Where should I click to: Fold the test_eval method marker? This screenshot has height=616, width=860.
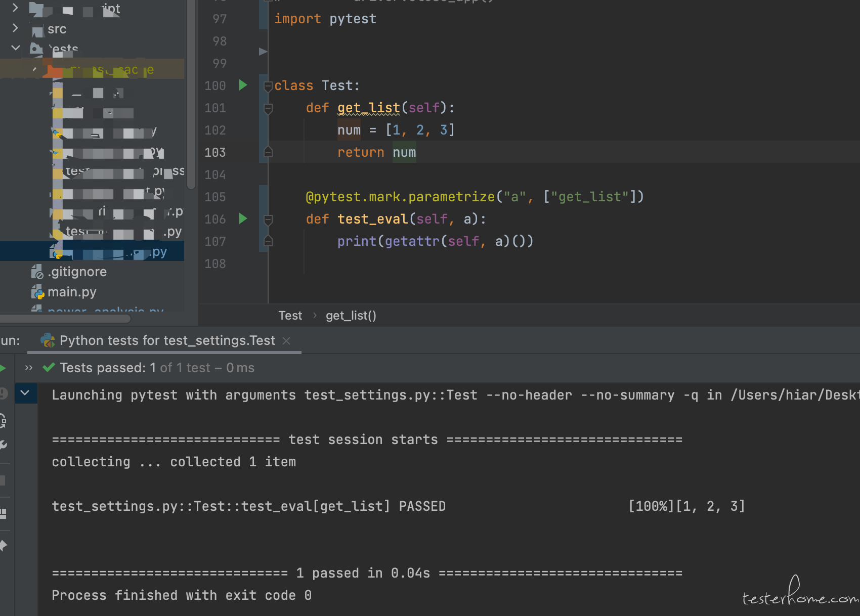coord(268,219)
